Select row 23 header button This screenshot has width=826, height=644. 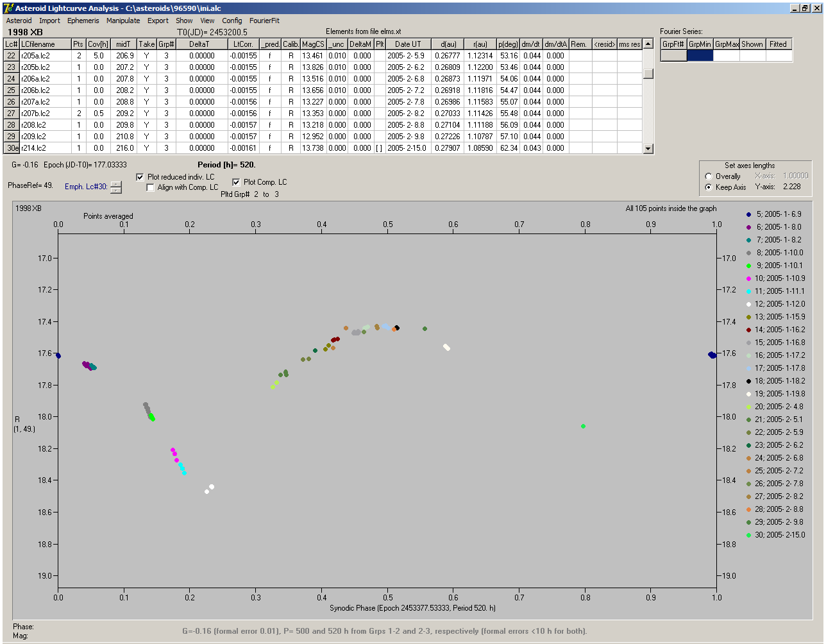click(12, 67)
